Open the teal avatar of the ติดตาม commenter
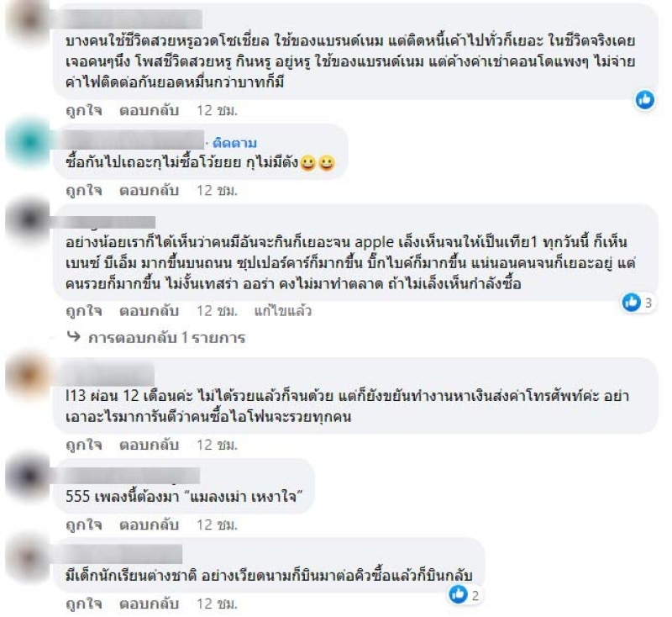The image size is (672, 617). tap(29, 143)
